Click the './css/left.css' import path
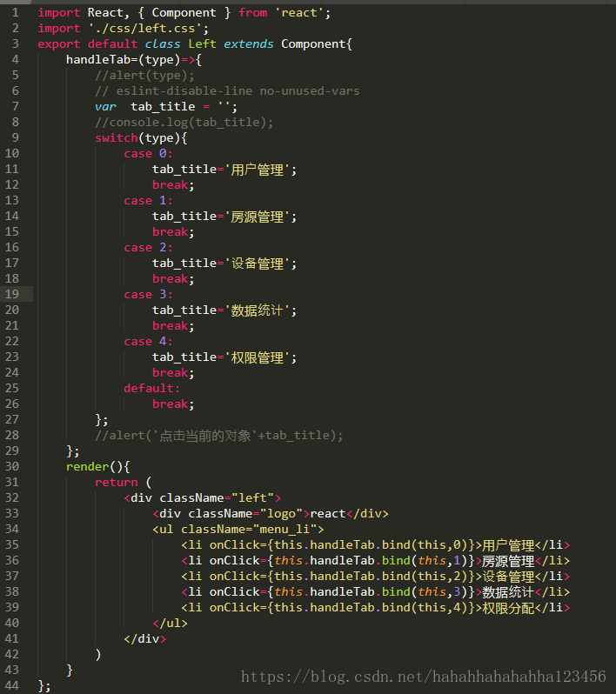 [144, 29]
